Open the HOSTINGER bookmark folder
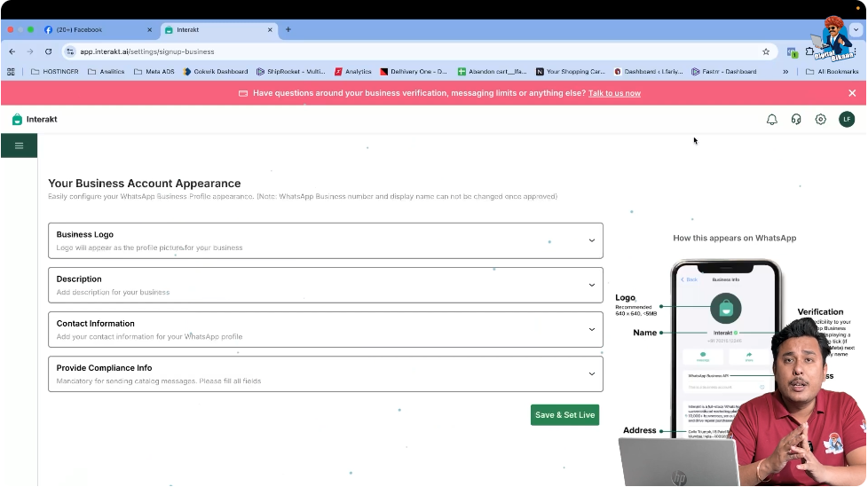 tap(55, 71)
